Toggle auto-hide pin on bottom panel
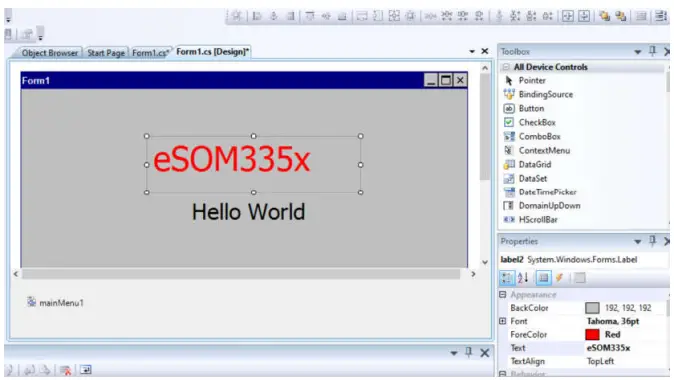The height and width of the screenshot is (380, 674). tap(469, 352)
